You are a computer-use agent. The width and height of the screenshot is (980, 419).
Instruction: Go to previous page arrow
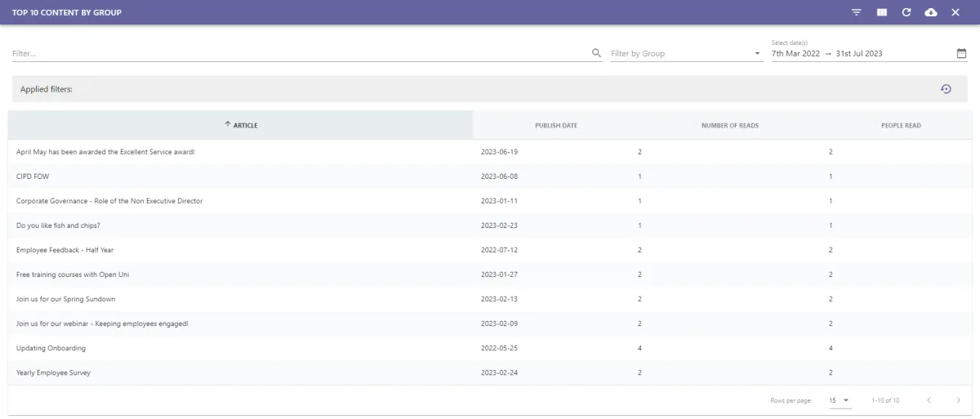[929, 400]
